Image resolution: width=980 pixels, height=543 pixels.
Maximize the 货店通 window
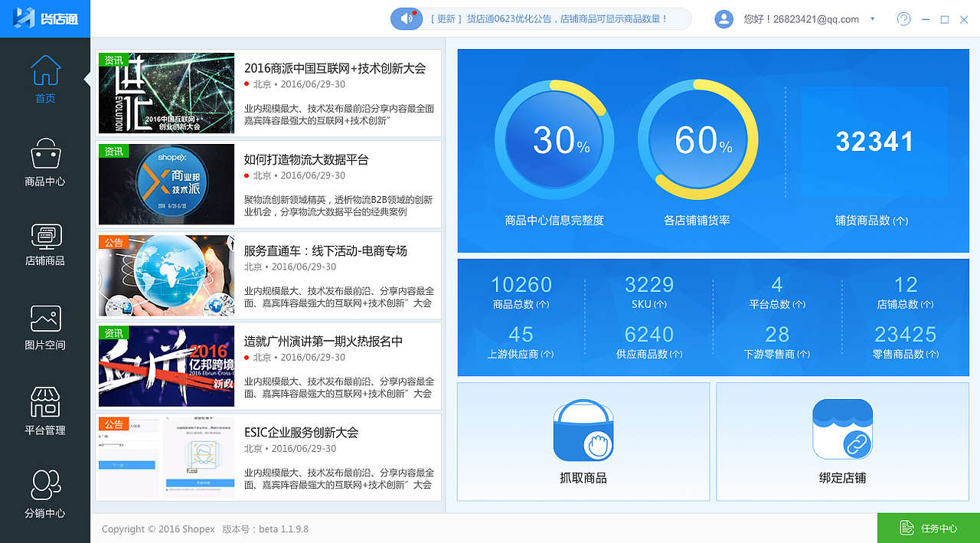pyautogui.click(x=945, y=19)
